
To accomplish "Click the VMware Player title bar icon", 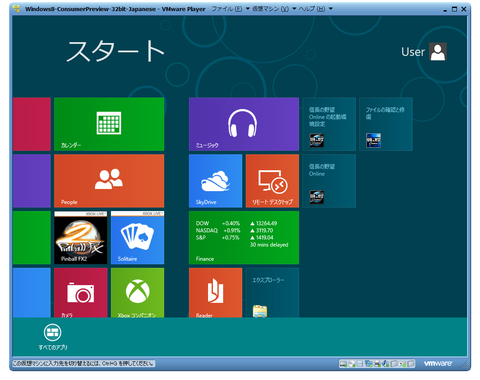I will tap(16, 9).
